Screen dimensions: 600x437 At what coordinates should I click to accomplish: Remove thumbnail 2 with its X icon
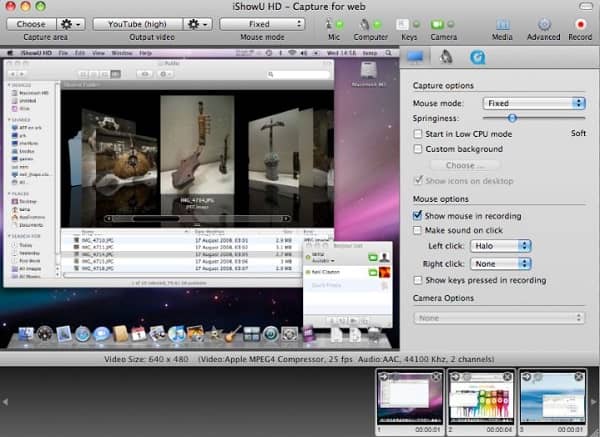point(507,377)
